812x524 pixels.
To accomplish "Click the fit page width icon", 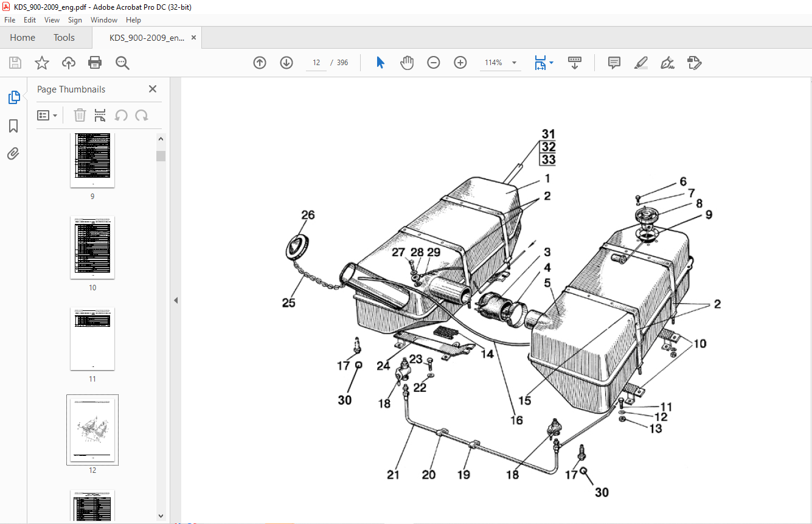I will tap(540, 63).
